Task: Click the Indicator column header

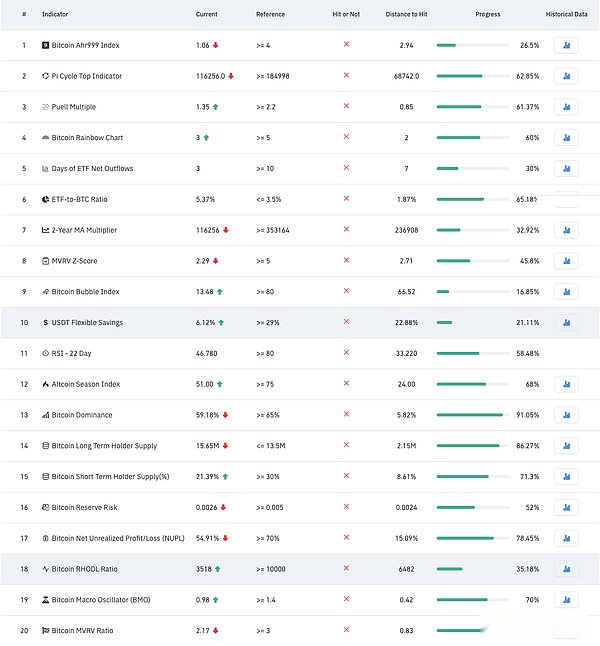Action: (55, 14)
